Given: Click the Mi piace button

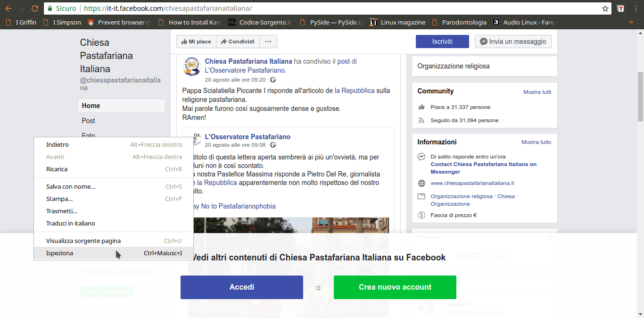Looking at the screenshot, I should coord(196,42).
